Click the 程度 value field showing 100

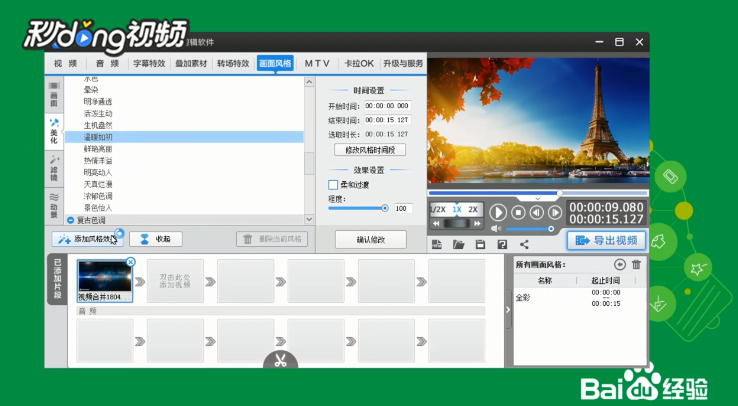(403, 208)
